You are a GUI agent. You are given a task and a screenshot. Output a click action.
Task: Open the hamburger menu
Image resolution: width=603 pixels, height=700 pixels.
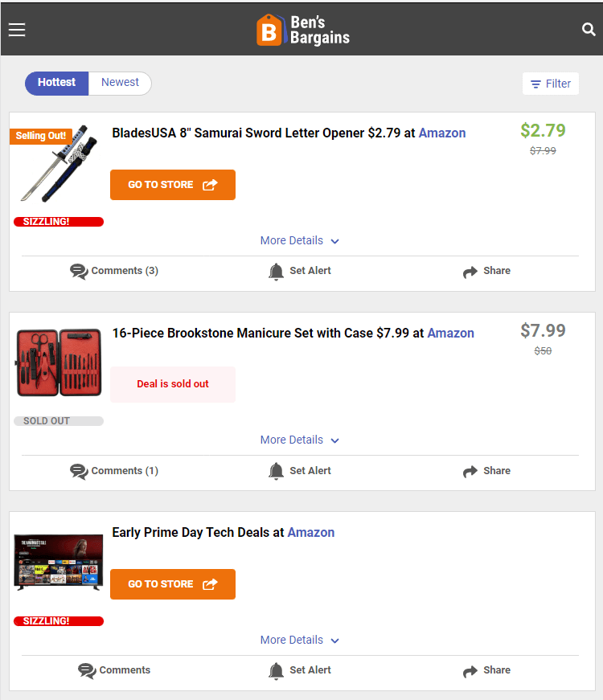tap(17, 30)
